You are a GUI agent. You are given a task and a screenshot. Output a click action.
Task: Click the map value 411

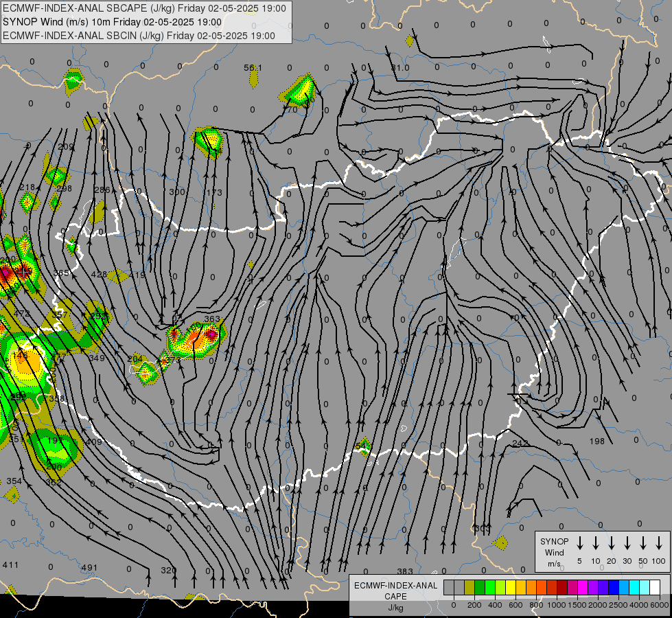[x=10, y=565]
